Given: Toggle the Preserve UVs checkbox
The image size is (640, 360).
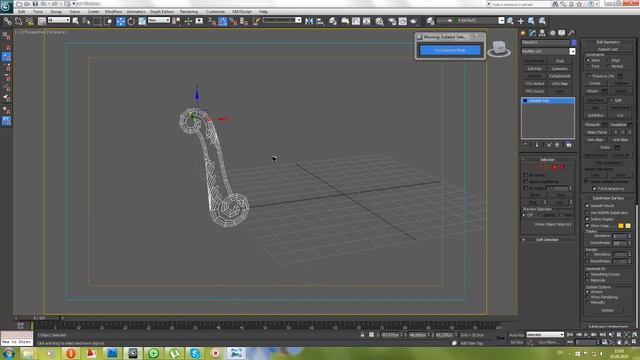Looking at the screenshot, I should [x=589, y=76].
